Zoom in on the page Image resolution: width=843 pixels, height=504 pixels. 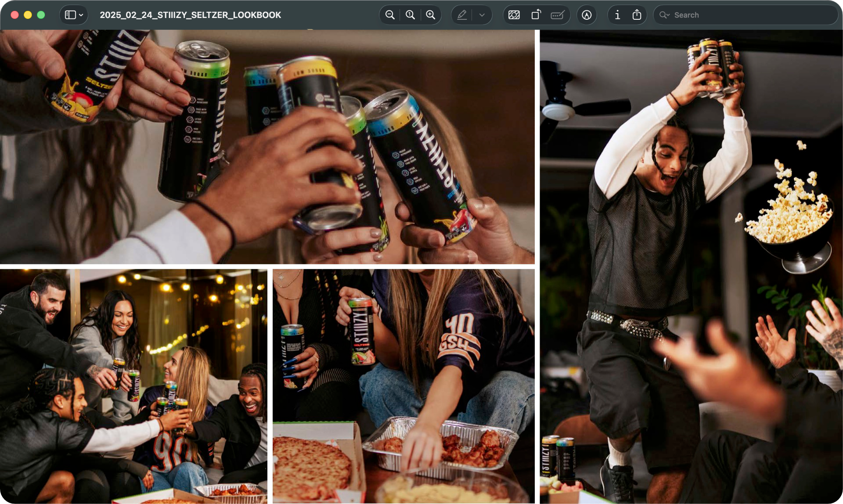pos(430,14)
